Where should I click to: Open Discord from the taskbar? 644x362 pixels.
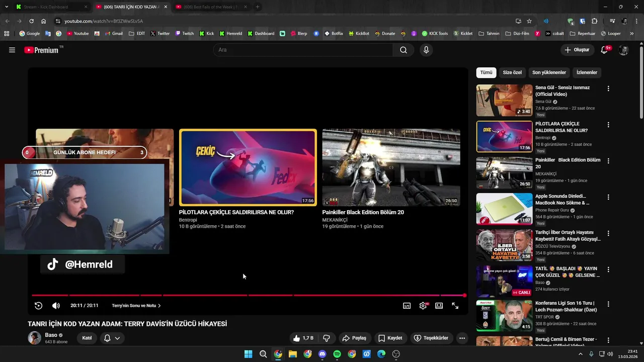point(323,354)
